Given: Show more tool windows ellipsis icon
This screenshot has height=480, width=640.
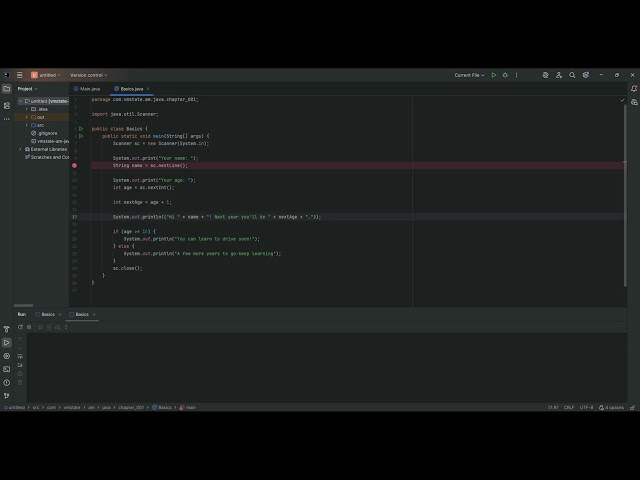Looking at the screenshot, I should tap(7, 119).
